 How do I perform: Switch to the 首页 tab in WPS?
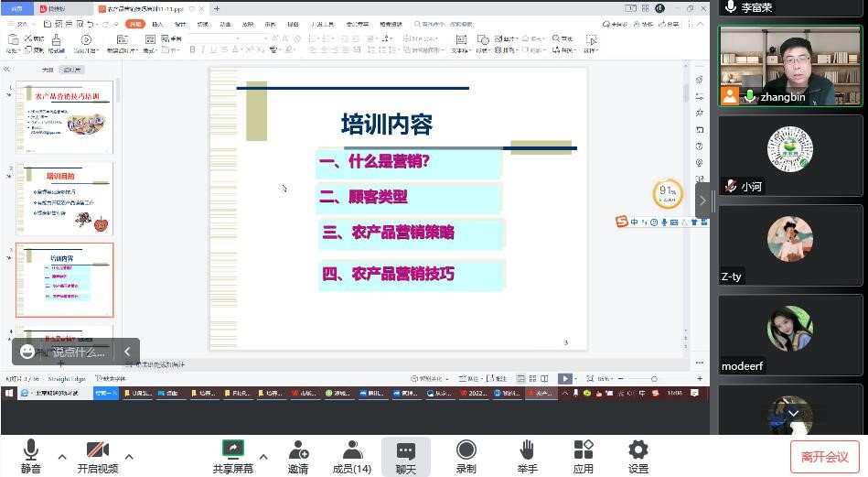pos(16,8)
